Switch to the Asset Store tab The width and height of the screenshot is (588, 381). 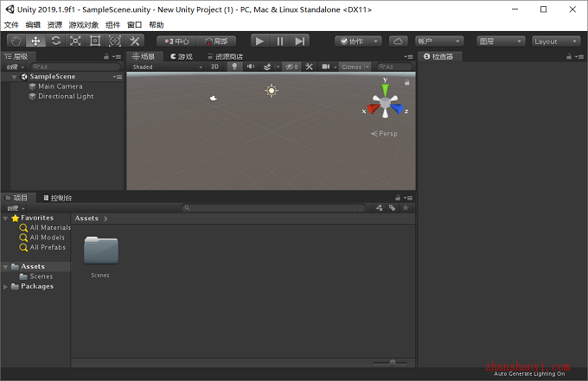coord(225,56)
